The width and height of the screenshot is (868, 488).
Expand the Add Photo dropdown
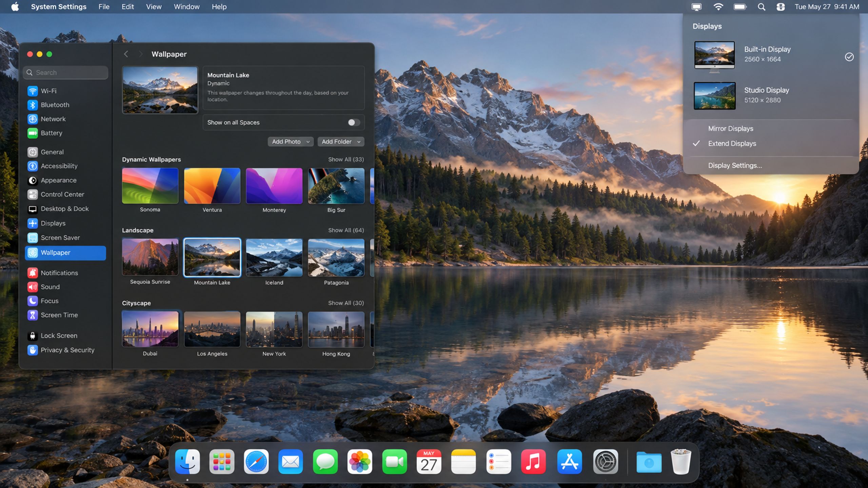point(291,142)
